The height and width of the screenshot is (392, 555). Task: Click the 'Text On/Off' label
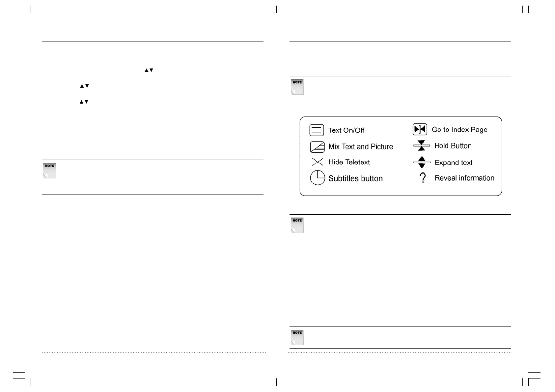pos(346,130)
